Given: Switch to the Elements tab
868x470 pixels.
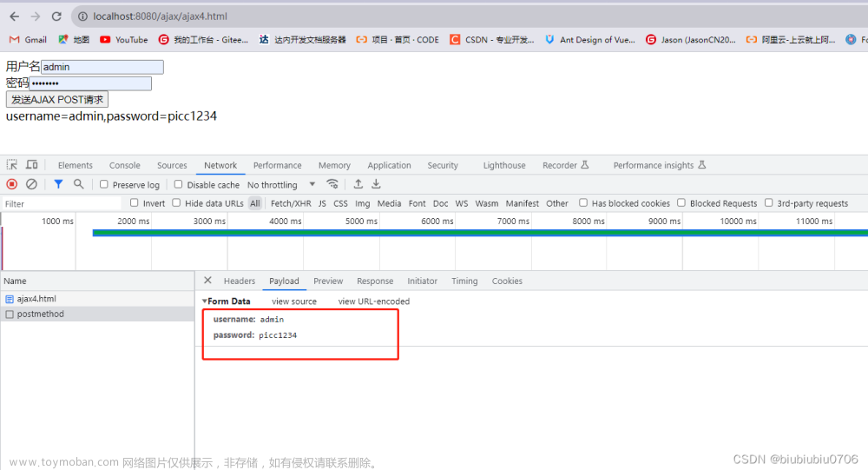Looking at the screenshot, I should click(x=76, y=165).
